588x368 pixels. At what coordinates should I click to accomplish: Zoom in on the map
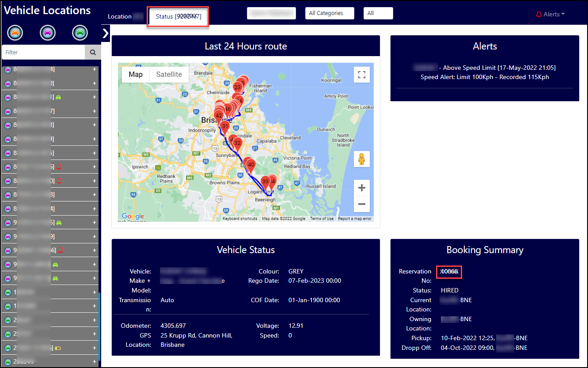coord(361,188)
